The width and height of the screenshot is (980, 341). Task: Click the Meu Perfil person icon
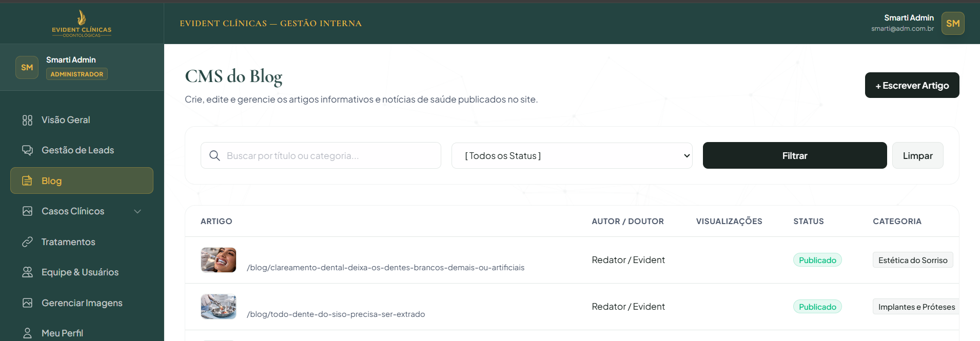point(27,333)
